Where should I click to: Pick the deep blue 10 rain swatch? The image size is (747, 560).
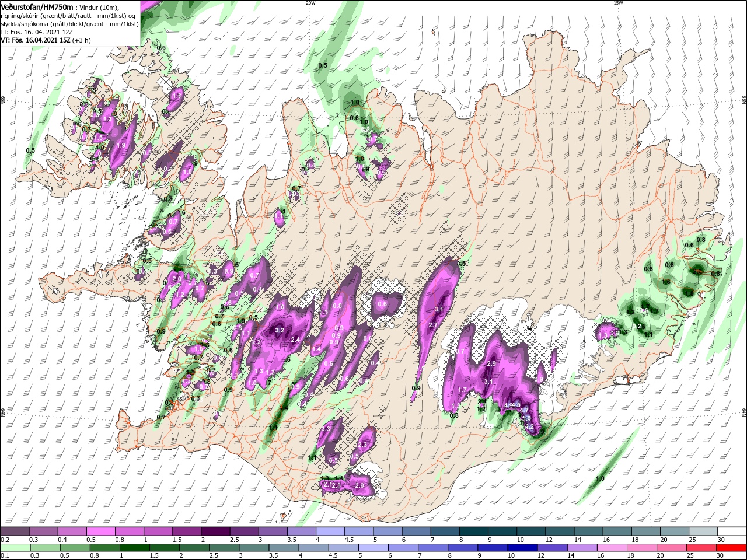pyautogui.click(x=523, y=548)
